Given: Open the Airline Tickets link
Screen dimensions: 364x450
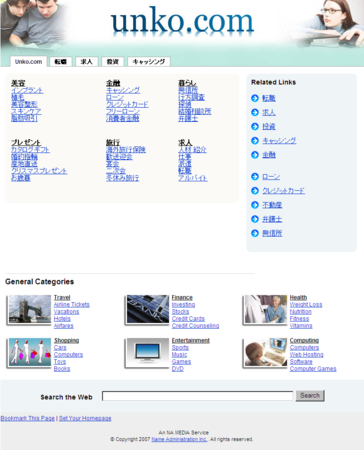Looking at the screenshot, I should coord(72,305).
